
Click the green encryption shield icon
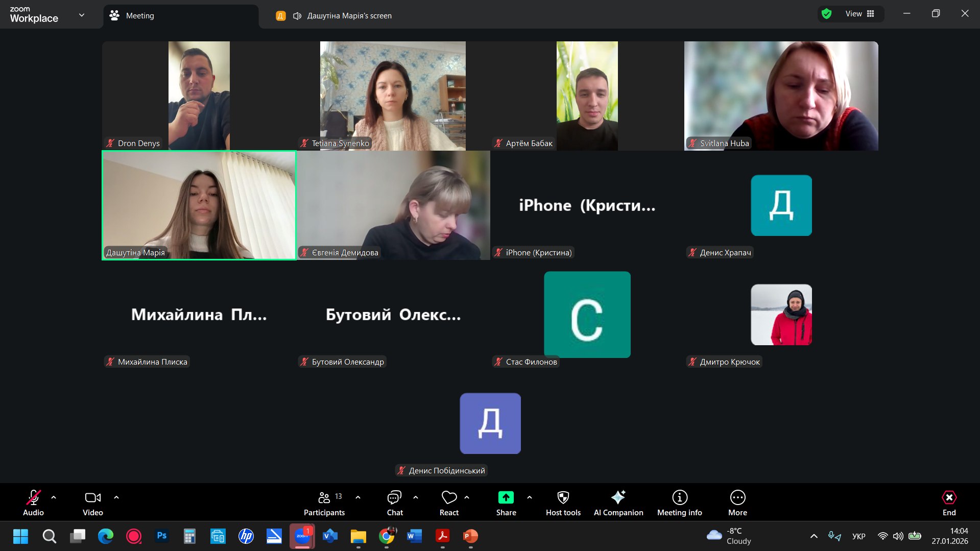click(x=826, y=14)
